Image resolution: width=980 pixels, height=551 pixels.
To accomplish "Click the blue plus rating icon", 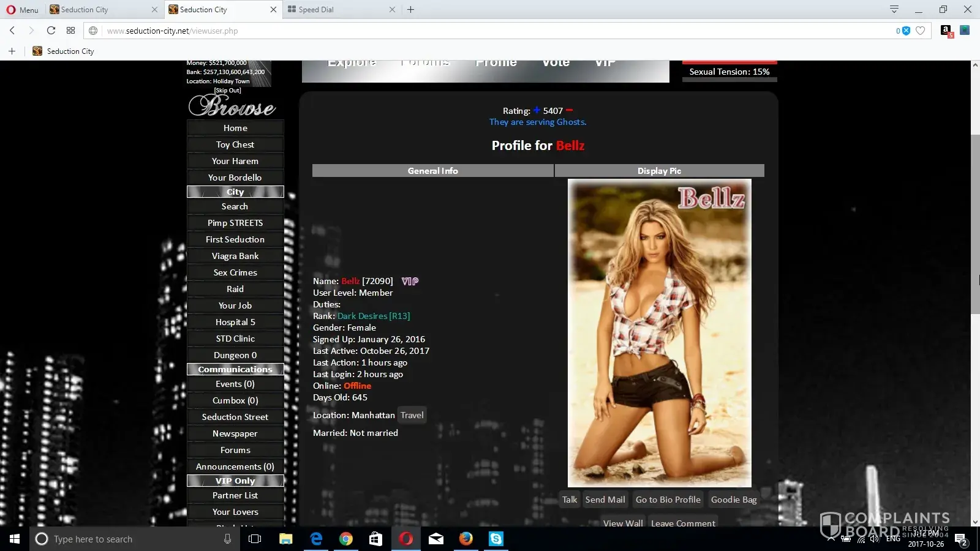I will [537, 110].
